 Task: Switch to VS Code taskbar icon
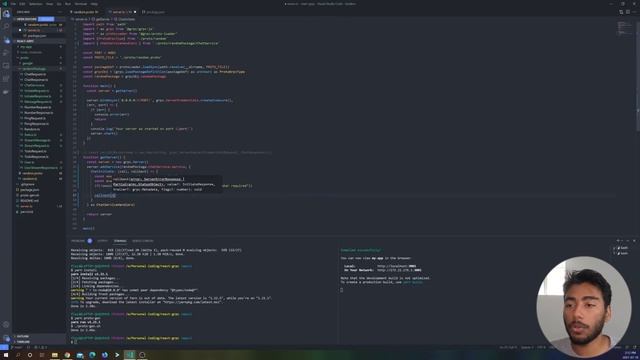coord(130,355)
